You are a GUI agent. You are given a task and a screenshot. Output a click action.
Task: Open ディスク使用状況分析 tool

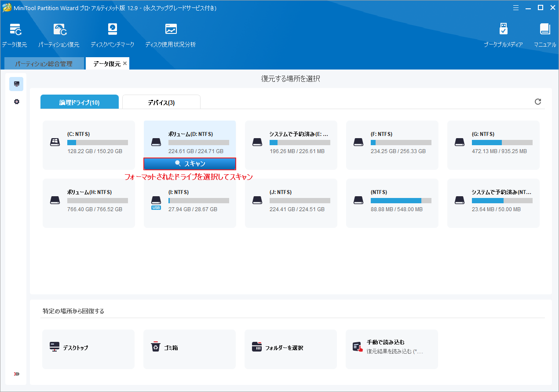(171, 29)
